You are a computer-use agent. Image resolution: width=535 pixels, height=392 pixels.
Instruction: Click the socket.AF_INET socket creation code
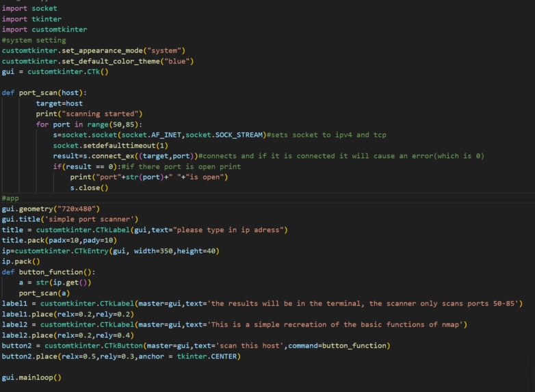pyautogui.click(x=159, y=135)
